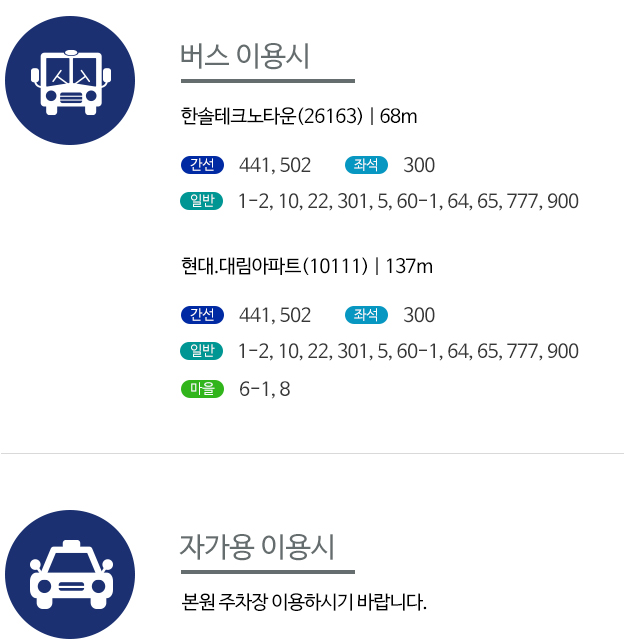This screenshot has height=640, width=624.
Task: Click bus number 300 under 한솔테크노타운
Action: pyautogui.click(x=419, y=165)
